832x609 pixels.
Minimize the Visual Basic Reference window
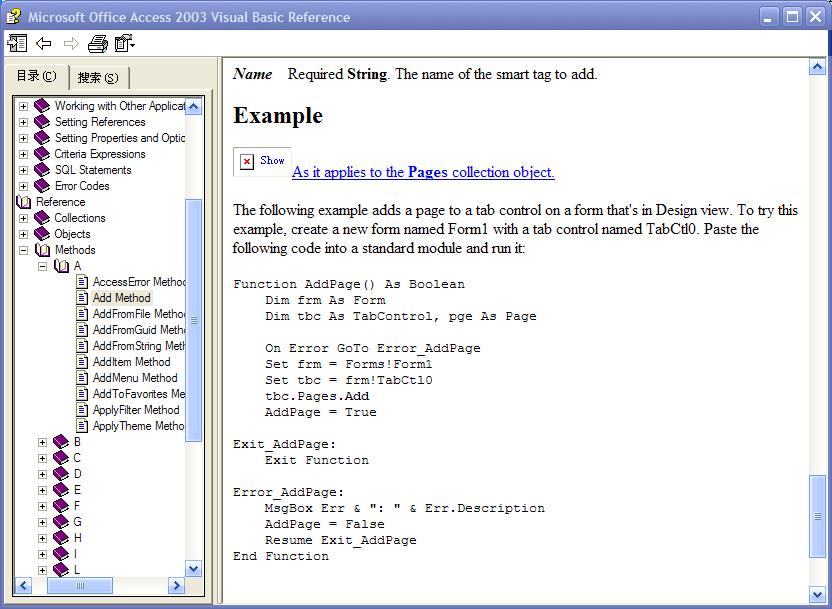(x=768, y=17)
